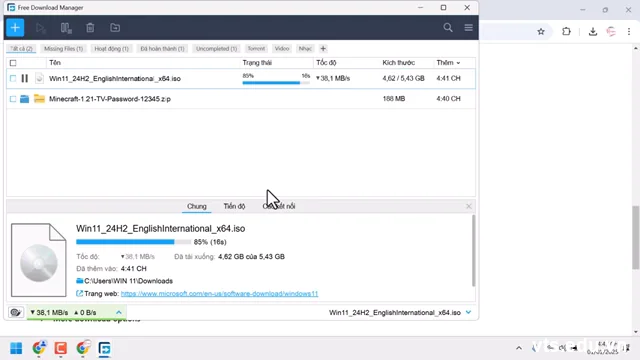Open the Windows Start button
This screenshot has width=640, height=360.
16,348
